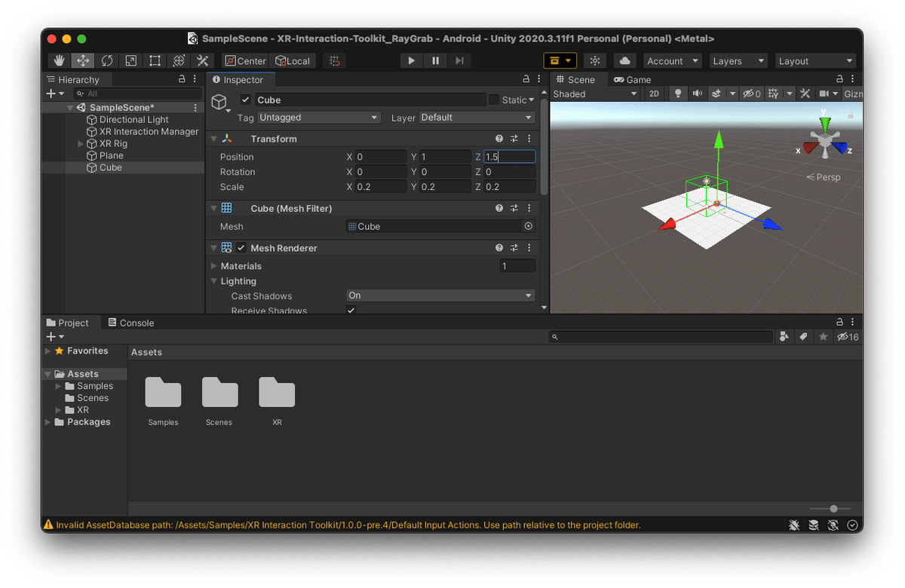This screenshot has height=588, width=905.
Task: Select the Scene tab
Action: tap(575, 79)
